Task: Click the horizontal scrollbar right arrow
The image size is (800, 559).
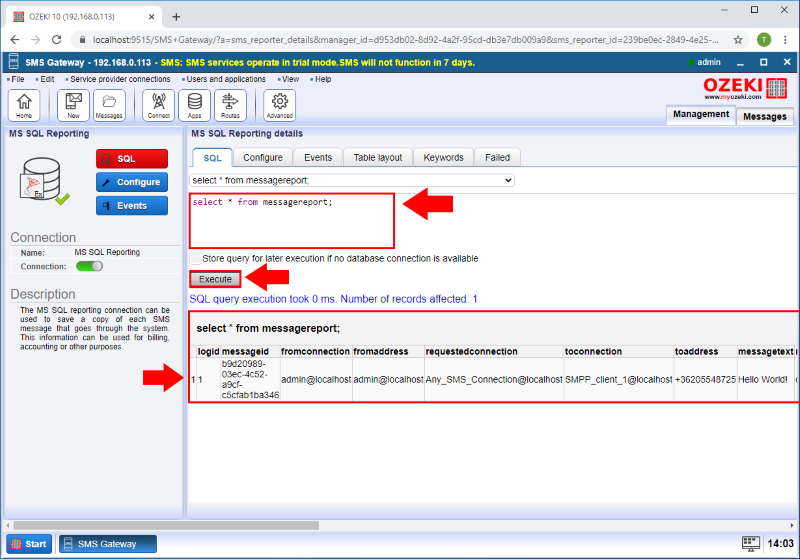Action: 792,525
